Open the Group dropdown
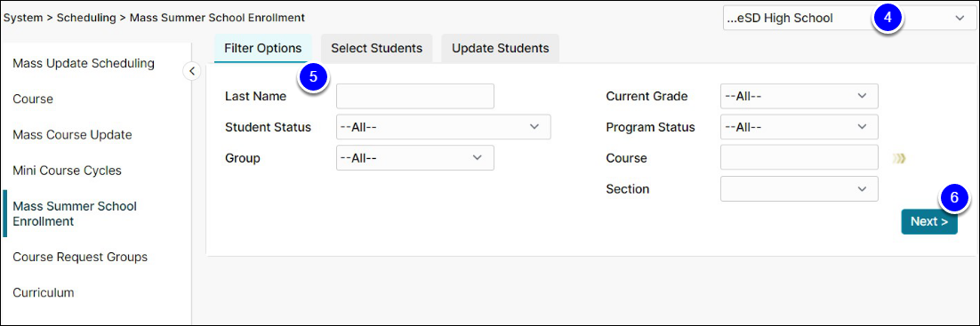The width and height of the screenshot is (980, 326). point(415,157)
